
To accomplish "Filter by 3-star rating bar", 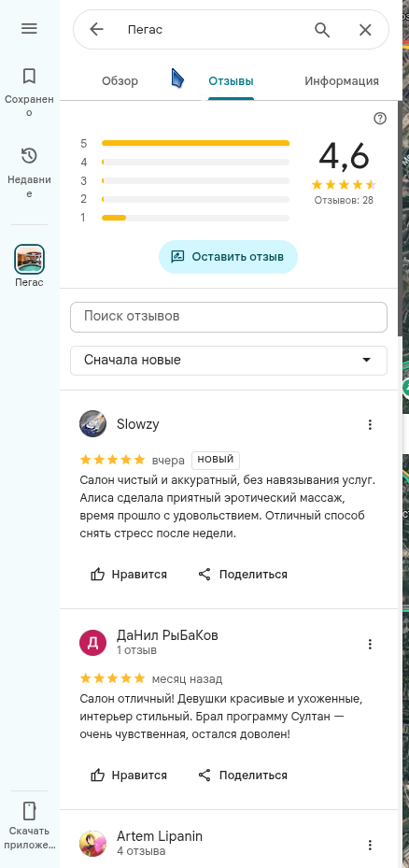I will (x=185, y=180).
